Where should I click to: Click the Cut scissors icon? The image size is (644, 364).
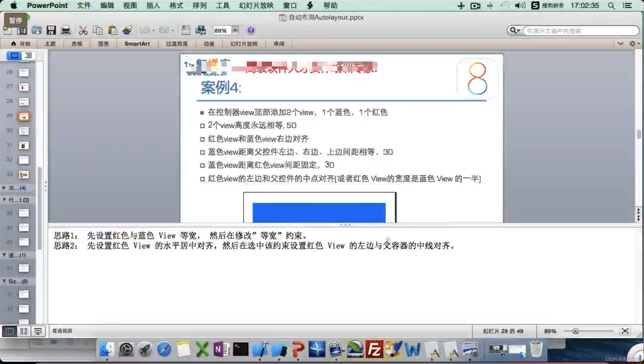click(x=83, y=30)
